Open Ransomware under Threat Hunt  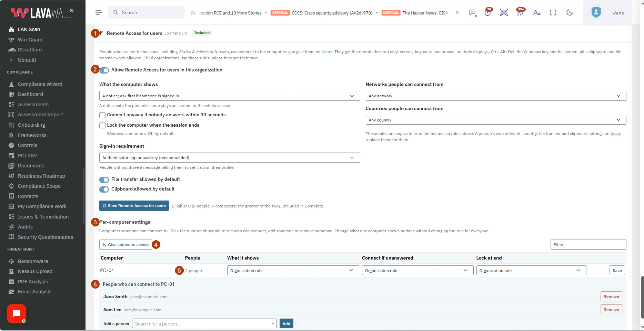click(33, 261)
